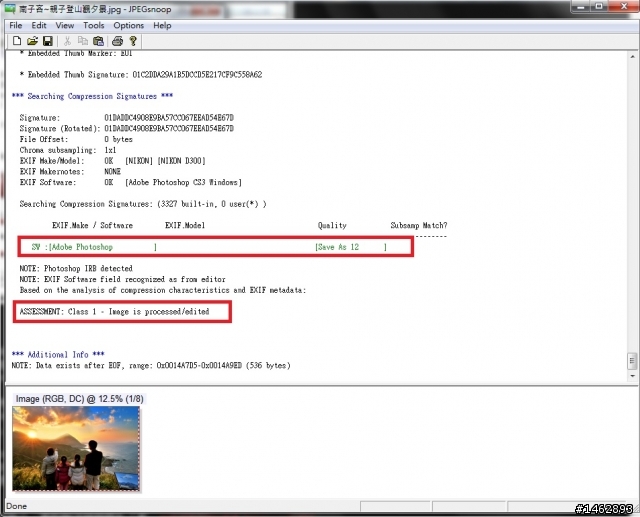Screen dimensions: 640x517
Task: Click the 'EXIF Make/Model:' line
Action: pyautogui.click(x=112, y=161)
